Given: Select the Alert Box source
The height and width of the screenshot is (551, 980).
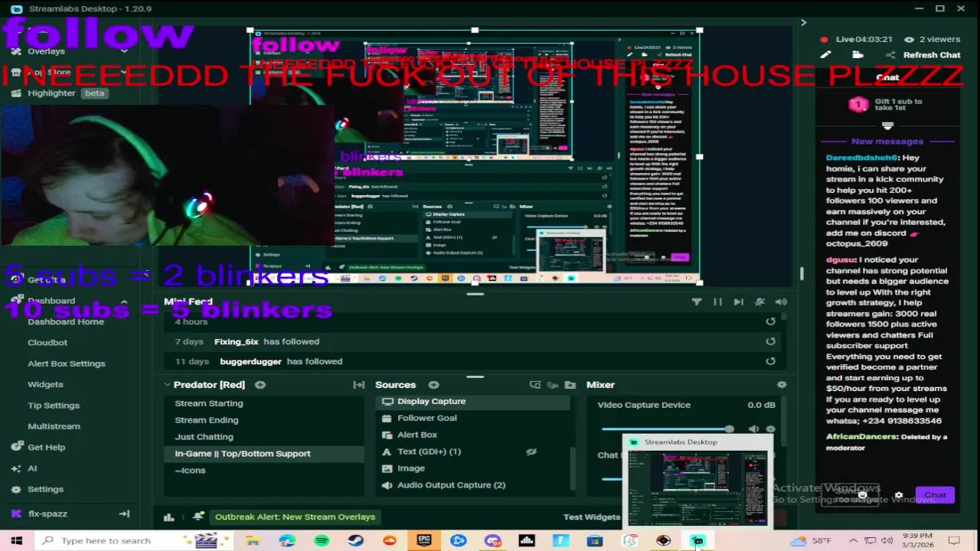Looking at the screenshot, I should tap(473, 435).
